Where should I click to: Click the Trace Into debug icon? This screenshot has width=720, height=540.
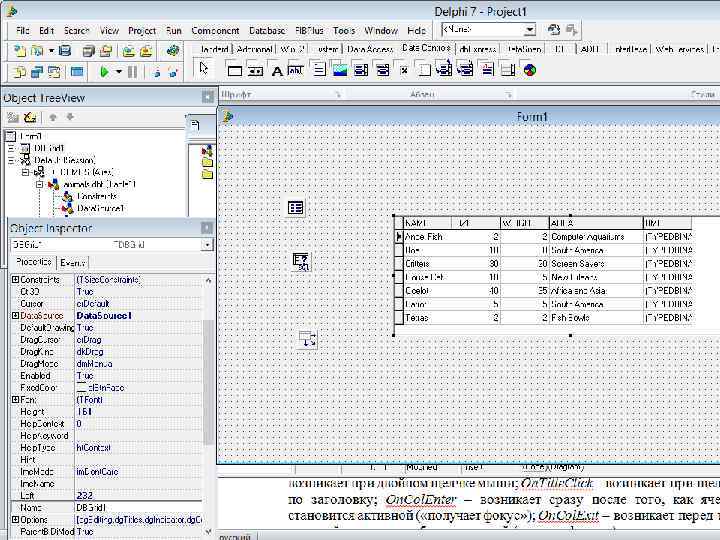[x=156, y=72]
